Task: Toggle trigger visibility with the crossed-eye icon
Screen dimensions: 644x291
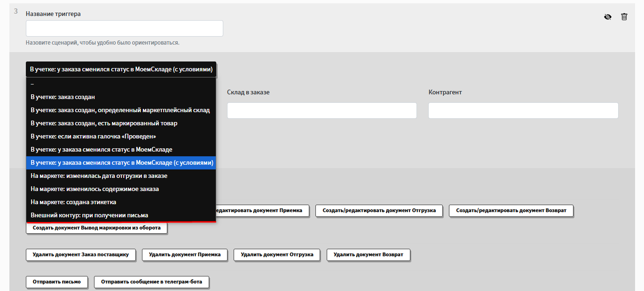Action: click(608, 17)
